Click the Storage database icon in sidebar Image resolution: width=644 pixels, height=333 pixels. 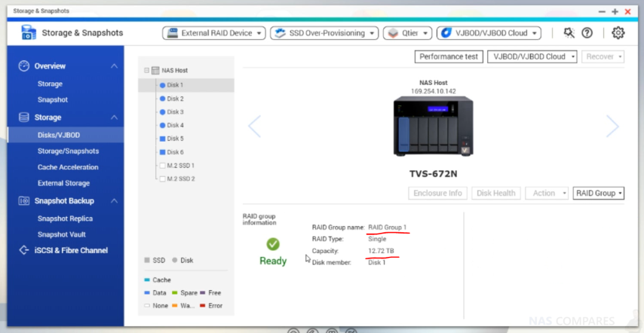[24, 118]
